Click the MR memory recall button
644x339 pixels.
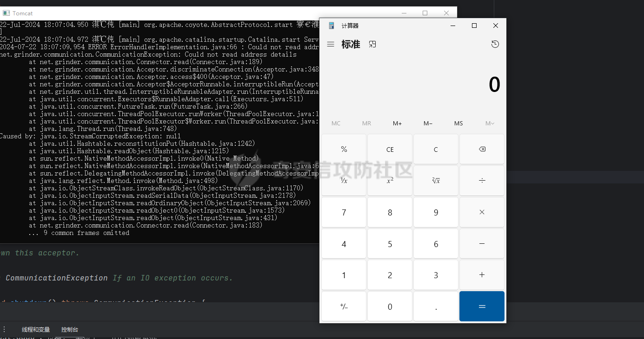pyautogui.click(x=366, y=123)
